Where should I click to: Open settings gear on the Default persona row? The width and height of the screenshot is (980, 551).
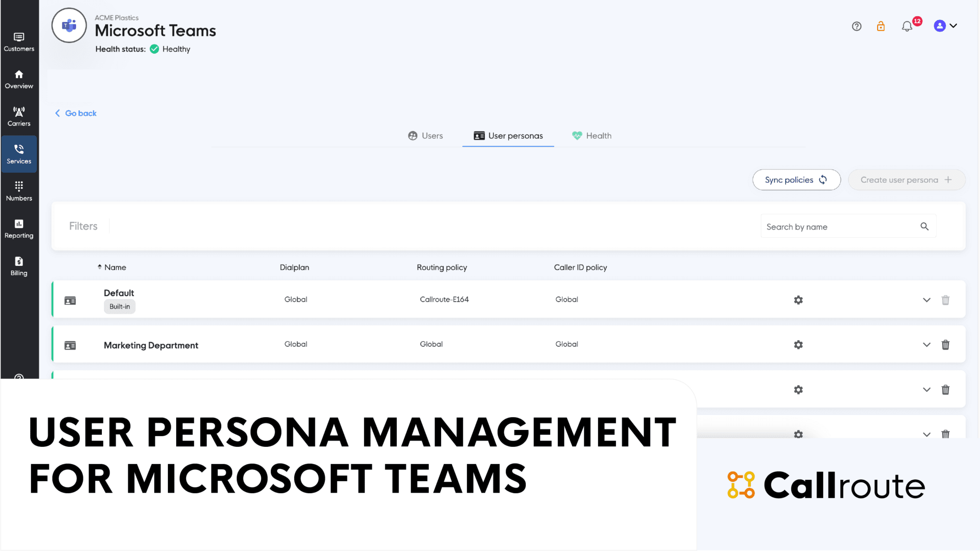pyautogui.click(x=798, y=300)
